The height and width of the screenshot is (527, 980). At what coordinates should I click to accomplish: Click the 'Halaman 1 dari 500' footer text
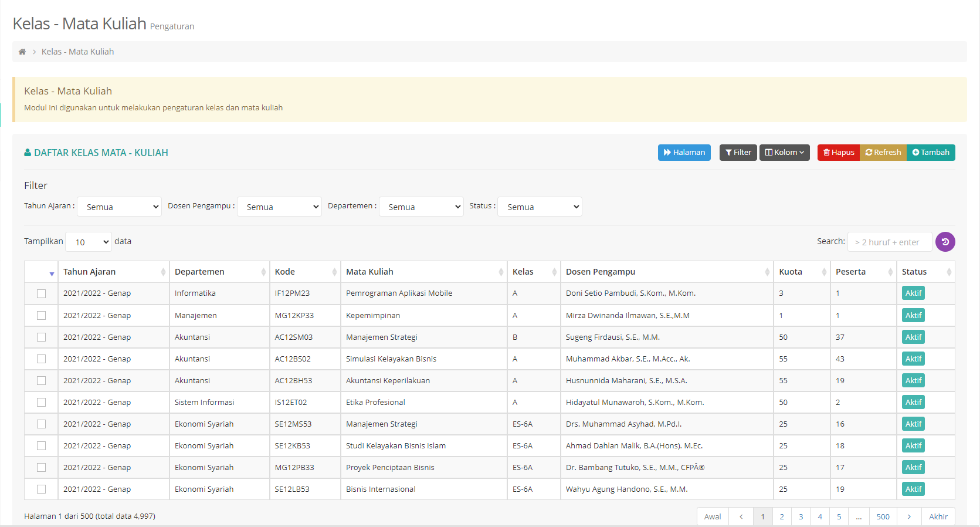click(90, 516)
